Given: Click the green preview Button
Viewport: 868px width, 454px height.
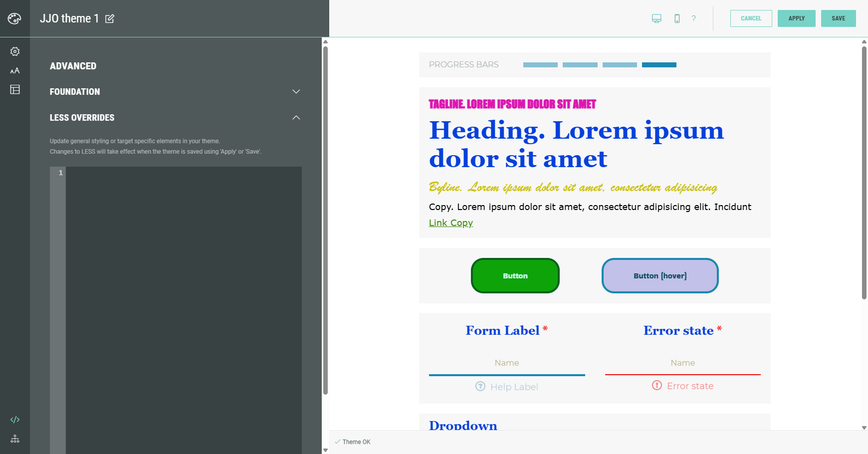Looking at the screenshot, I should 515,276.
